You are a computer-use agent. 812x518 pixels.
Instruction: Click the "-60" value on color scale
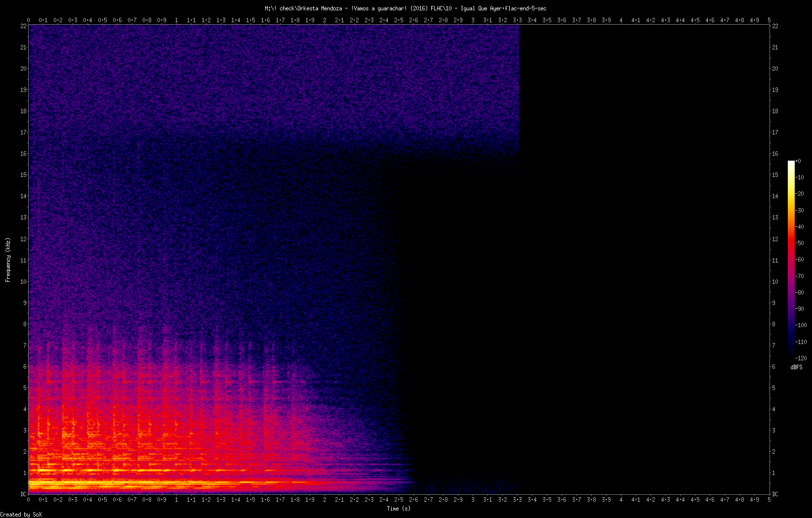click(x=800, y=259)
